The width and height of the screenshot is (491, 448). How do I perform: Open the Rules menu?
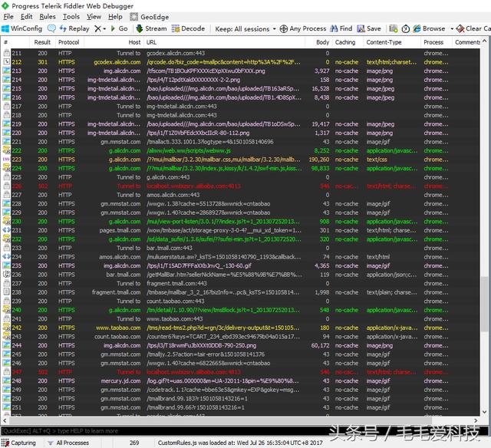[48, 17]
